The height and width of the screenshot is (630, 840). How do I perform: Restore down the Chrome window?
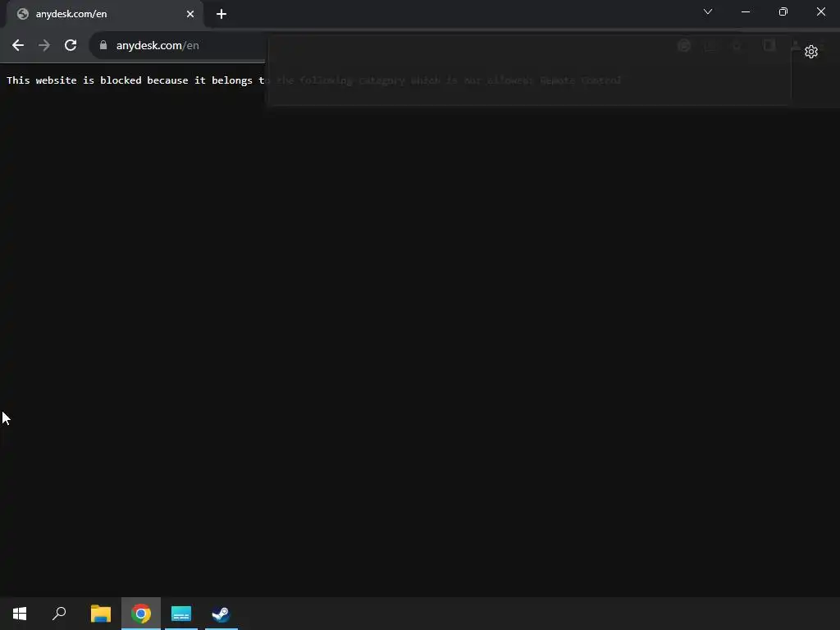783,11
